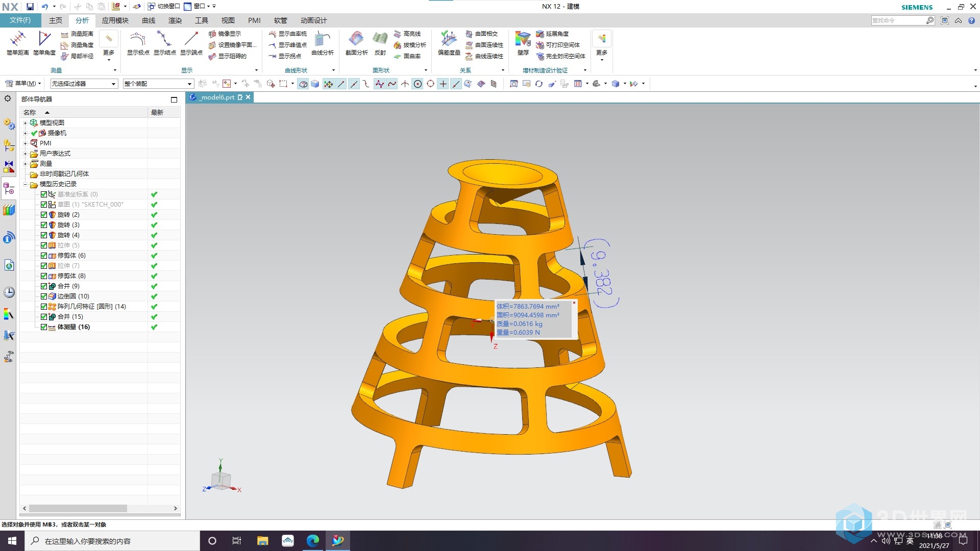Switch to the 渲染 ribbon tab

pyautogui.click(x=175, y=20)
